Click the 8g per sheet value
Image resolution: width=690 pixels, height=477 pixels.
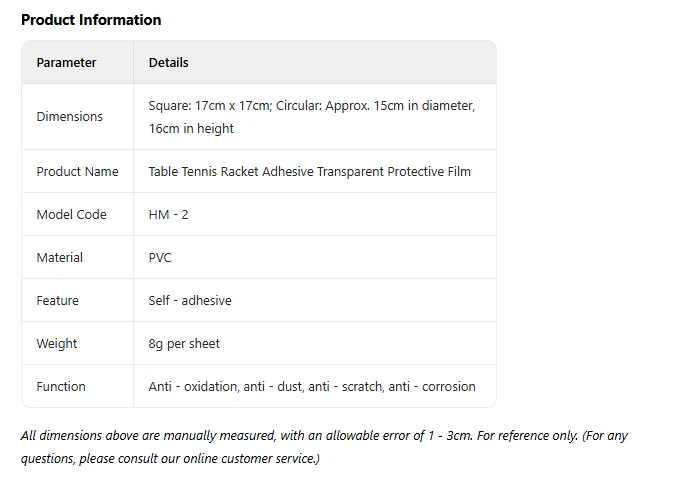[x=184, y=343]
